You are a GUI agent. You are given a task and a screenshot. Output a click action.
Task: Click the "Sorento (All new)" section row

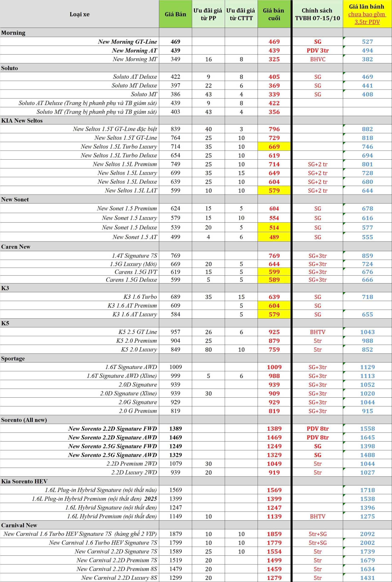[24, 420]
